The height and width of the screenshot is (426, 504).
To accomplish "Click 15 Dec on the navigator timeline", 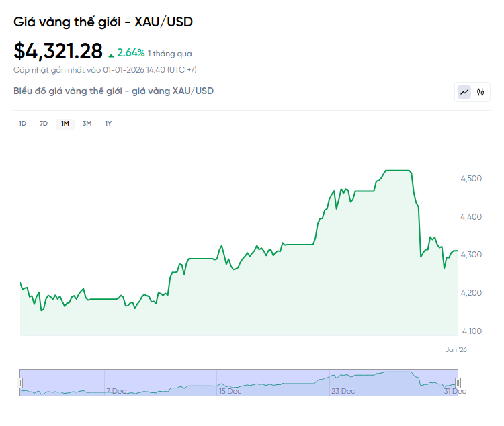I will [230, 390].
